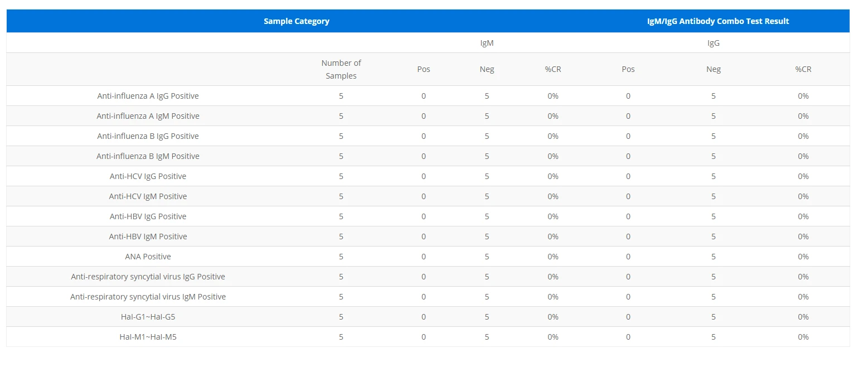Click the Anti-HCV IgG Positive row label
This screenshot has height=367, width=868.
coord(148,176)
